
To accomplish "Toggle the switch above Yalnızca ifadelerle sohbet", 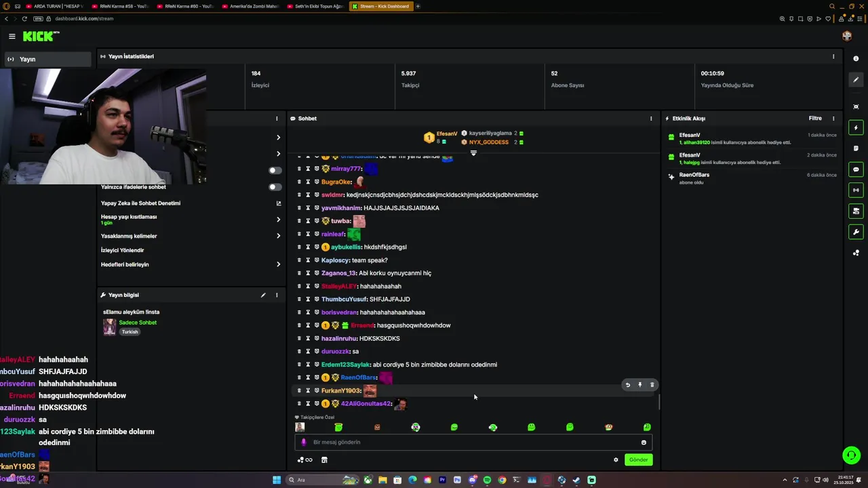I will 275,170.
